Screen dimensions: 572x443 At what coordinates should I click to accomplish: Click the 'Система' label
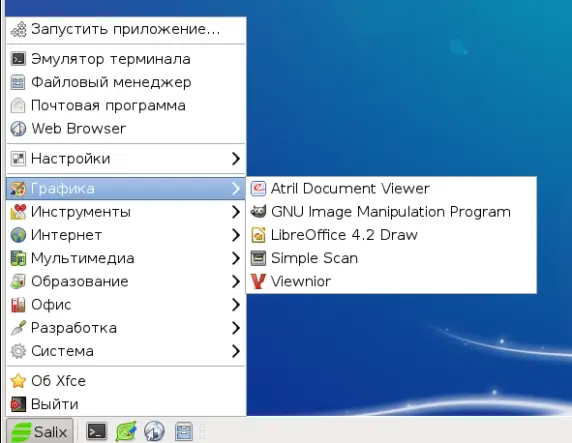(62, 351)
